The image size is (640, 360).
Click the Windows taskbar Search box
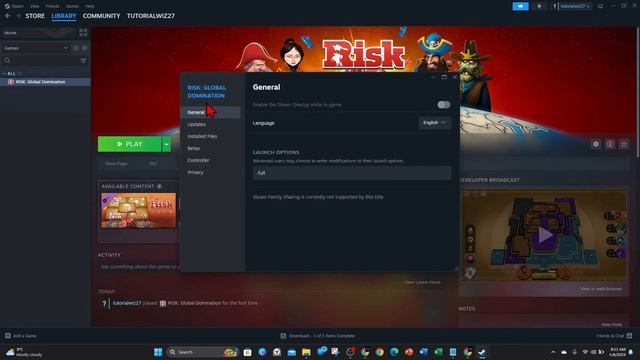click(202, 352)
